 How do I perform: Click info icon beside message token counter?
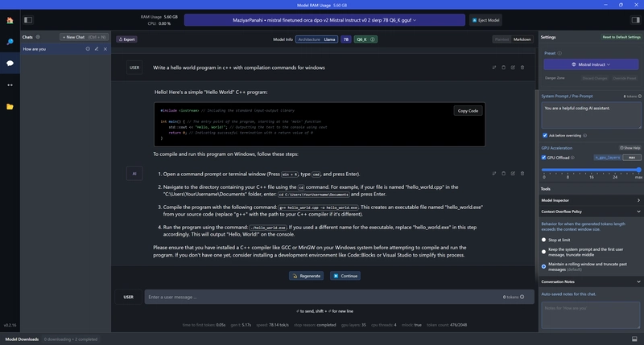coord(522,297)
